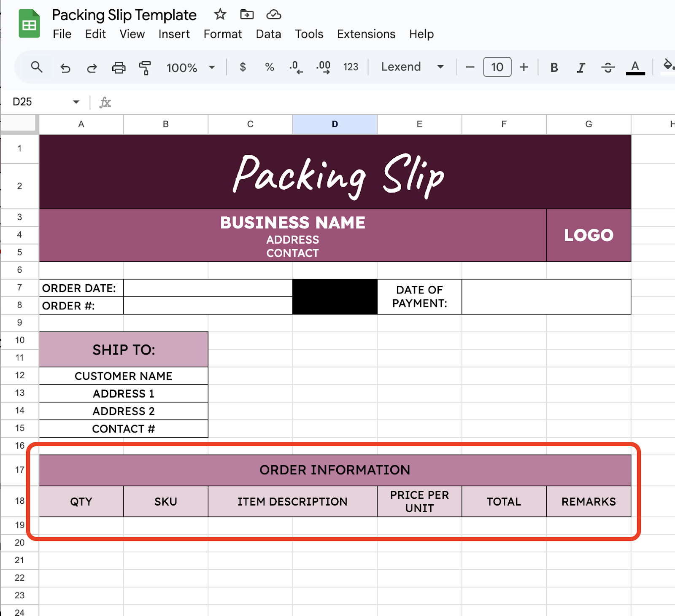This screenshot has height=616, width=675.
Task: Expand the 100% zoom dropdown
Action: click(212, 67)
